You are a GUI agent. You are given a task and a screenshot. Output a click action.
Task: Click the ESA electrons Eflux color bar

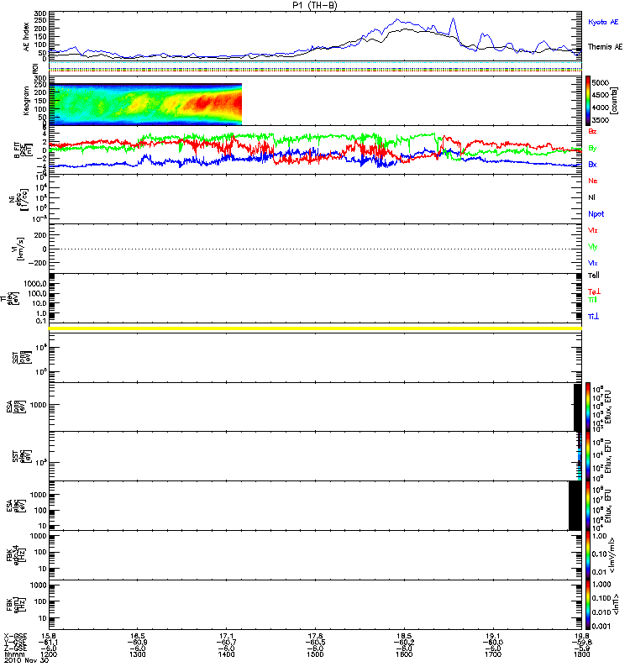tap(588, 506)
